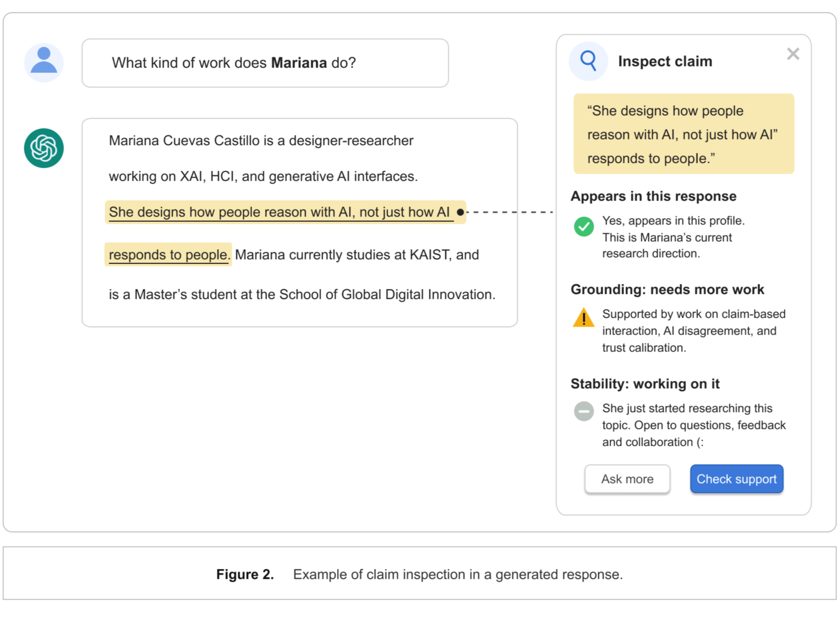This screenshot has height=622, width=840.
Task: Click 'Stability: working on it' heading
Action: (645, 384)
